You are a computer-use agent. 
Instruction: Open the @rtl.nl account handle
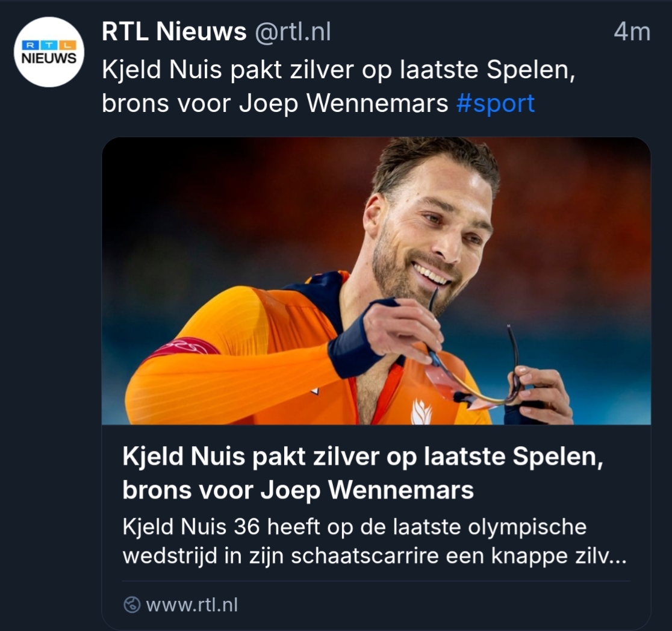pos(293,32)
